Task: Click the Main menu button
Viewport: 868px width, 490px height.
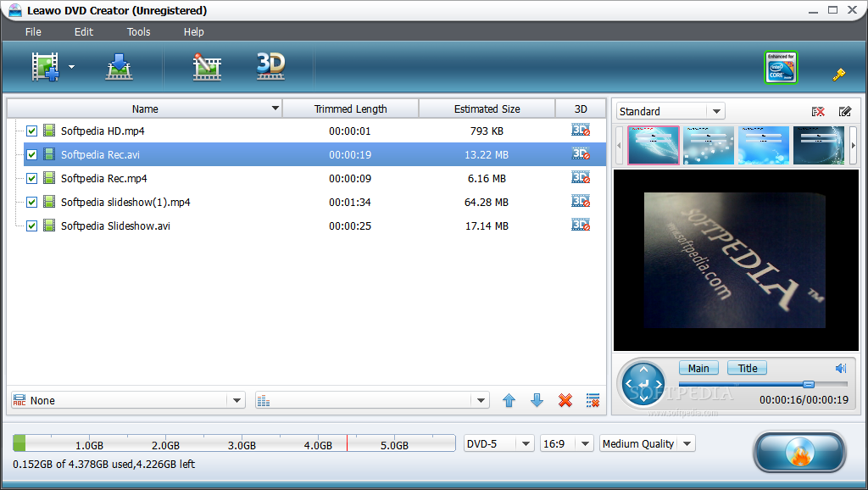Action: pos(698,368)
